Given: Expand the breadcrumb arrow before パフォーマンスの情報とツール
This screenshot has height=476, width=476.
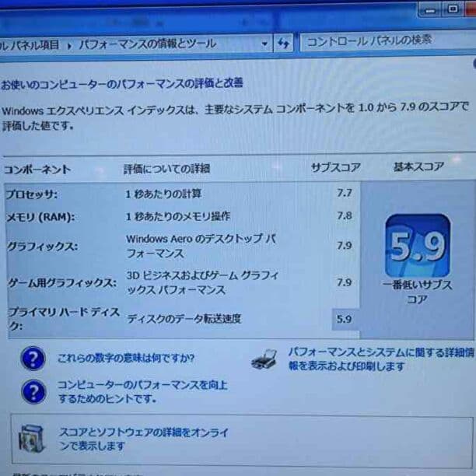Looking at the screenshot, I should coord(69,47).
